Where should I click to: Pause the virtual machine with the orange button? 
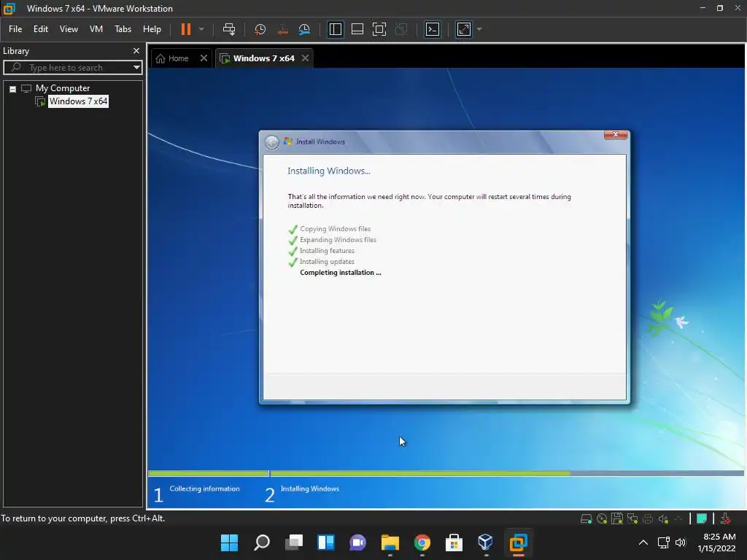186,29
